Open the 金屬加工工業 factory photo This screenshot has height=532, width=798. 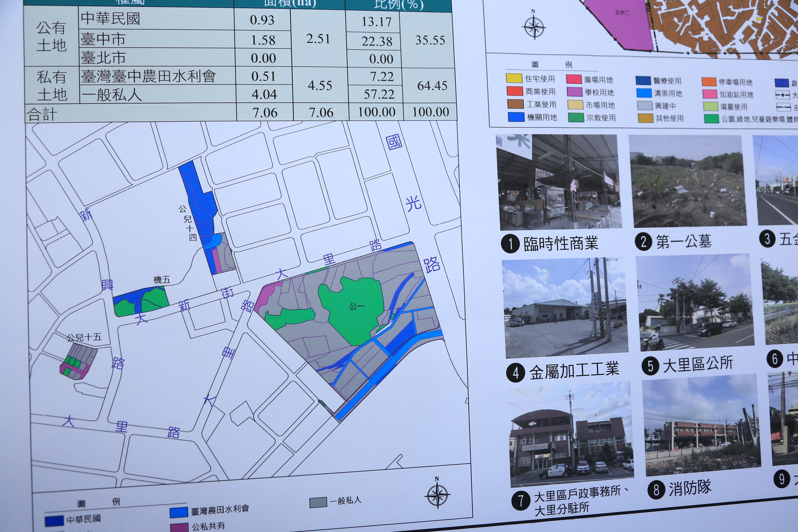565,308
